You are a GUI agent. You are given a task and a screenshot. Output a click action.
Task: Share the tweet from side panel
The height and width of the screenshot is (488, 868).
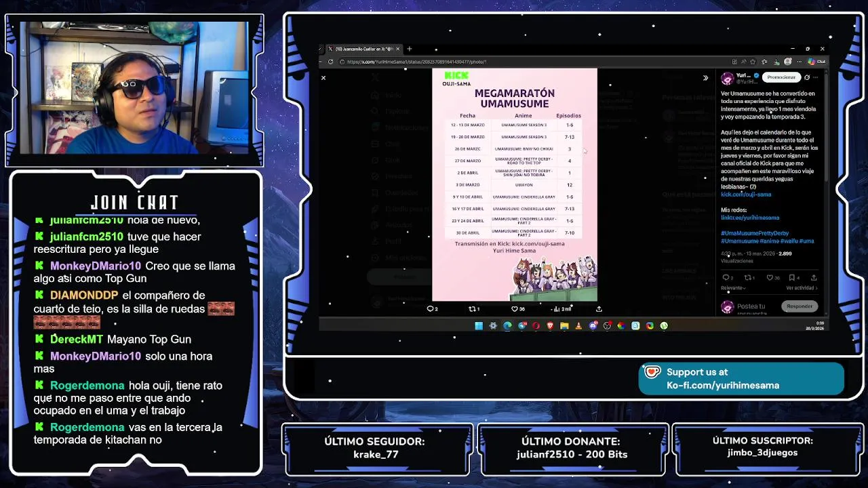click(814, 278)
